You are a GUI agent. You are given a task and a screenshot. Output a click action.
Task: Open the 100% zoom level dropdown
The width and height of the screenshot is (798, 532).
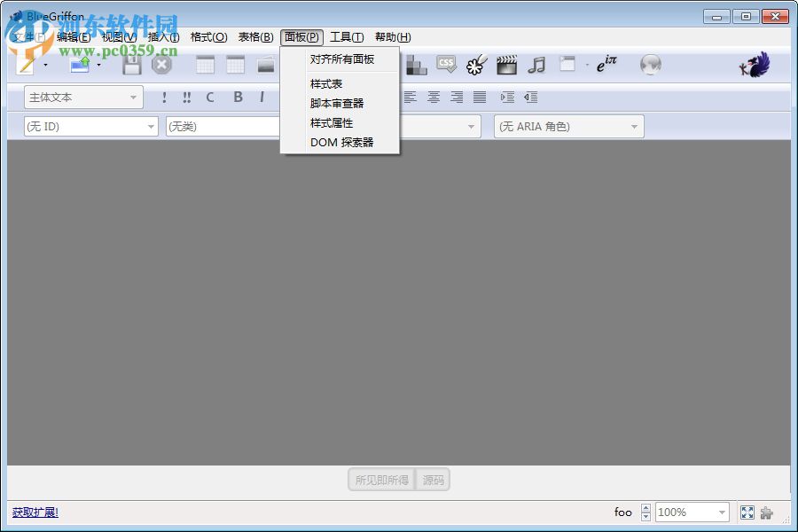point(692,512)
